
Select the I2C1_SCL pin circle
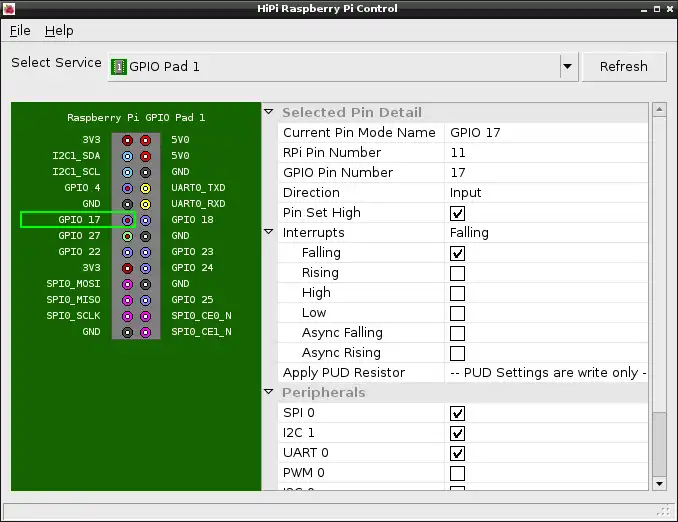point(127,172)
